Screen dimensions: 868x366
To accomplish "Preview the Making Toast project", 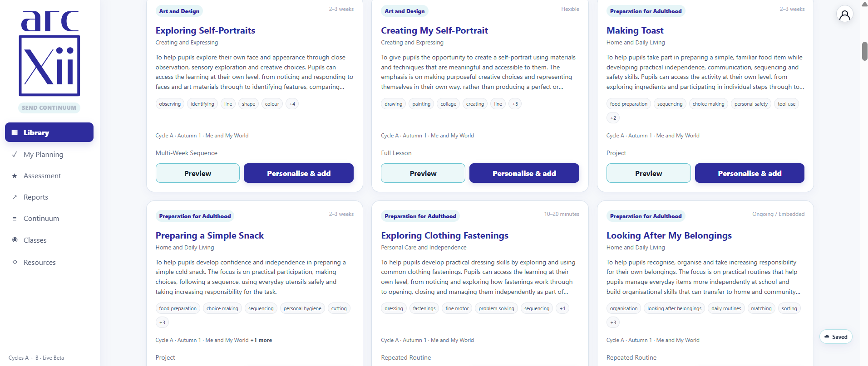I will pyautogui.click(x=648, y=173).
